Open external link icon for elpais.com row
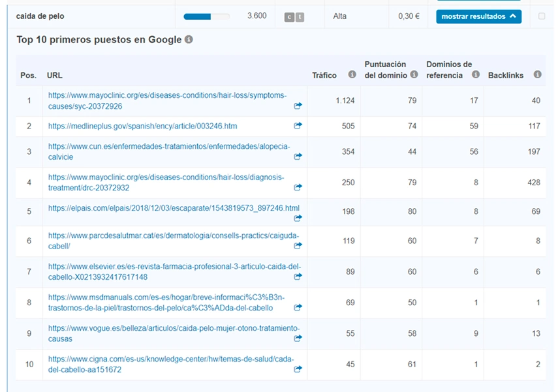Screen dimensions: 558x392 [298, 218]
